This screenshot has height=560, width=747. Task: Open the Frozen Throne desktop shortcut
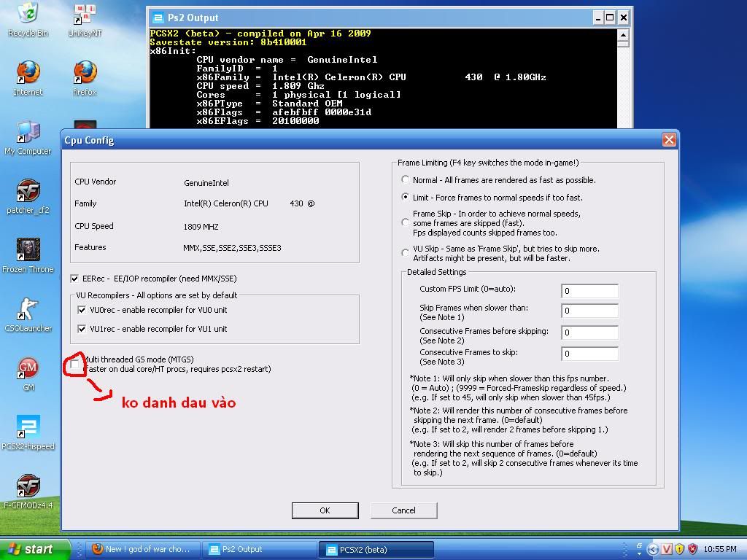tap(28, 250)
